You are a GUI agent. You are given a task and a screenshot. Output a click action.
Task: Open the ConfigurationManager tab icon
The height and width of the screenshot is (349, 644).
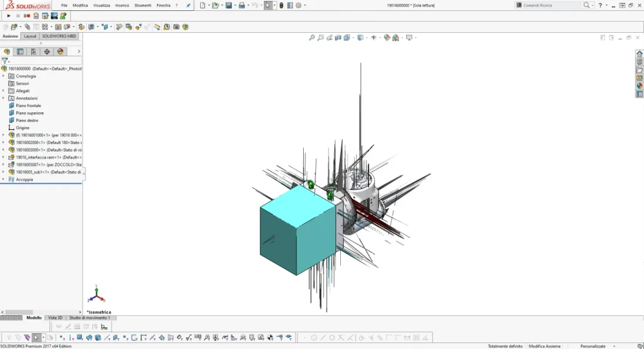pos(33,52)
